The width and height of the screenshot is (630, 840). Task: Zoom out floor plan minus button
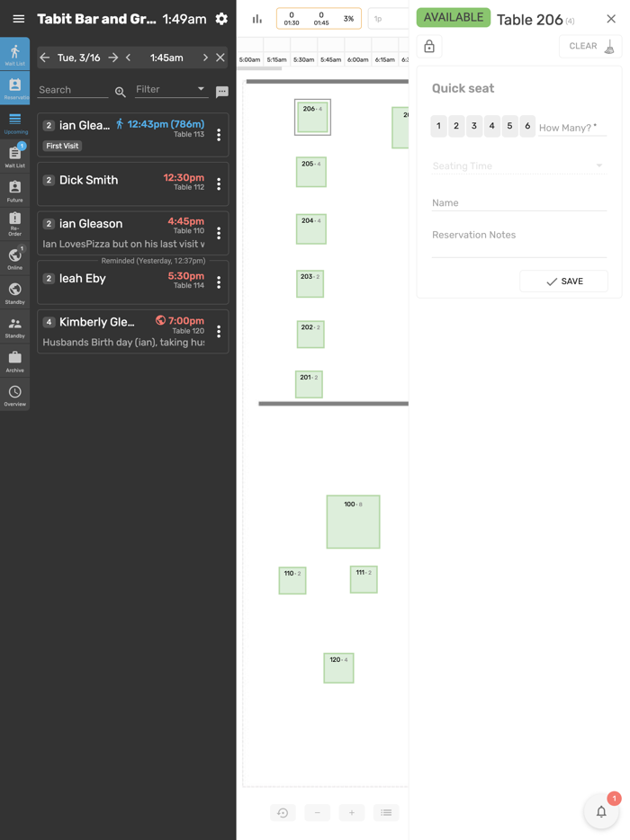click(x=318, y=813)
